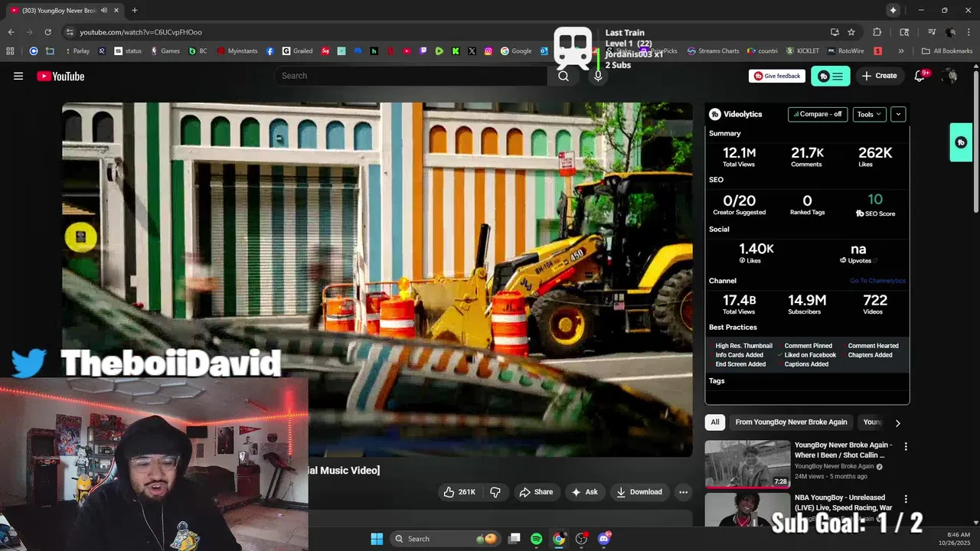Image resolution: width=980 pixels, height=551 pixels.
Task: Click the 21.7K Comments stat
Action: (x=807, y=157)
